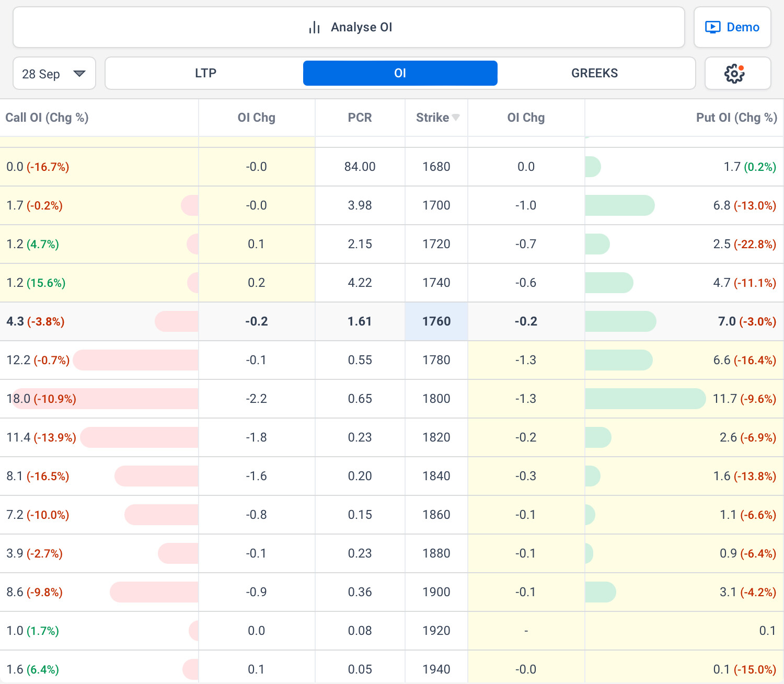This screenshot has height=684, width=784.
Task: Click the red call OI bar at 1780
Action: pyautogui.click(x=136, y=360)
